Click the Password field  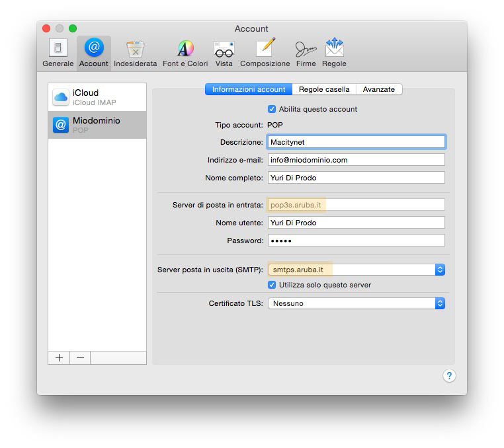[x=356, y=241]
